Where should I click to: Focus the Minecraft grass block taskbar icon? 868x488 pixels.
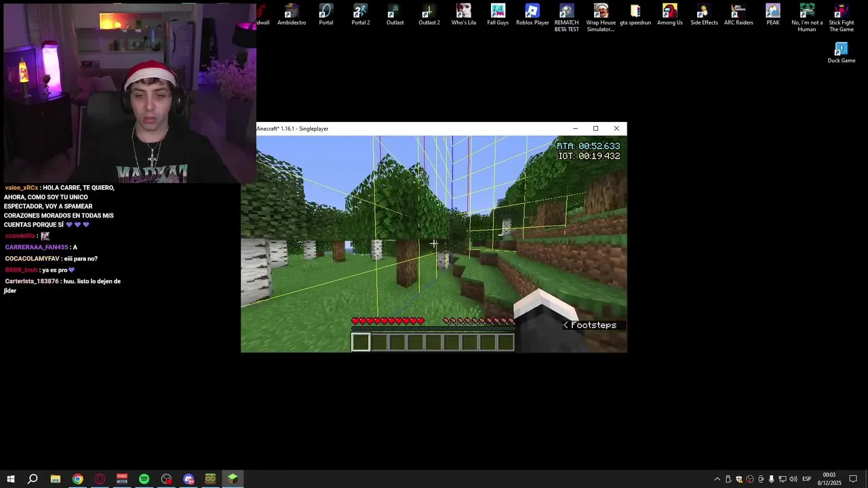[x=233, y=479]
